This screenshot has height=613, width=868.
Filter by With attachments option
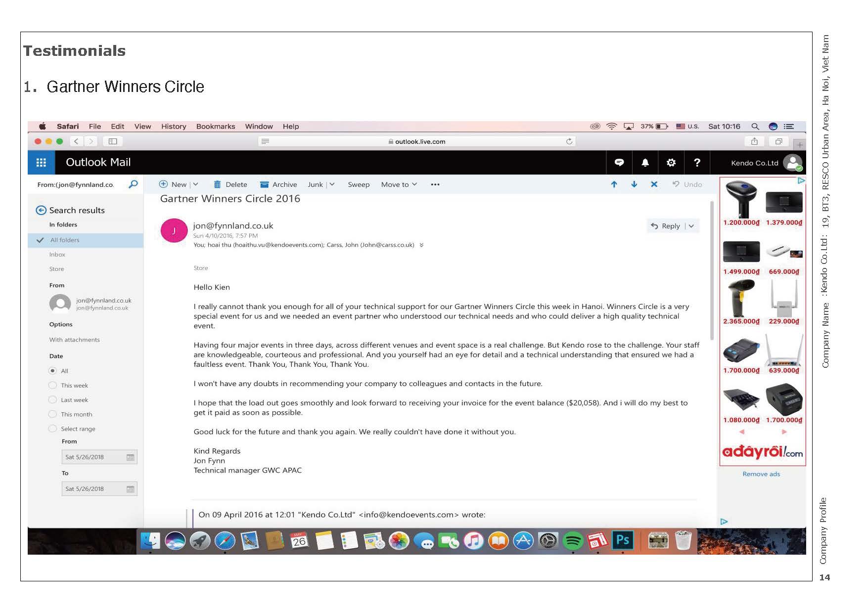point(75,340)
